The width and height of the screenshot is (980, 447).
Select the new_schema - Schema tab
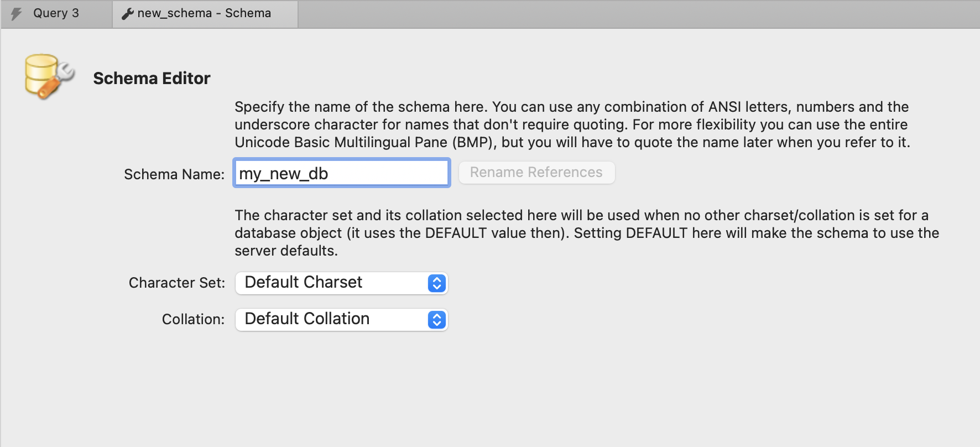[x=204, y=13]
